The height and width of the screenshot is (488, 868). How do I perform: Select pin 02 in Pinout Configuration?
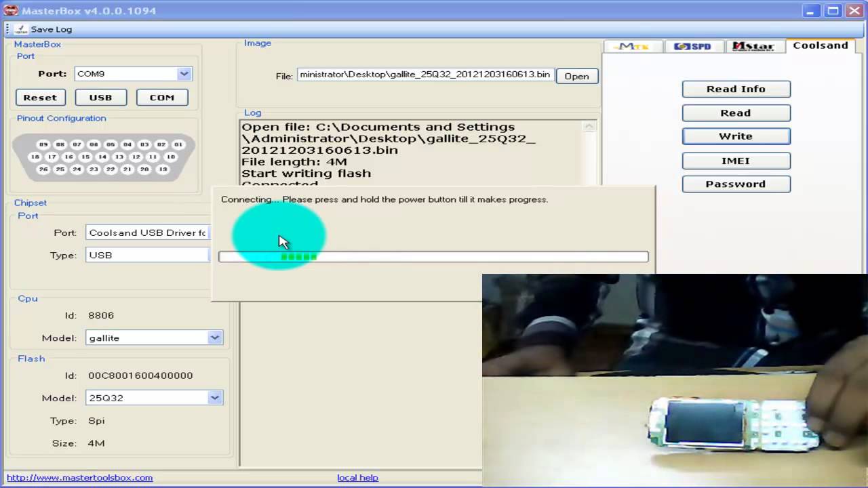161,144
